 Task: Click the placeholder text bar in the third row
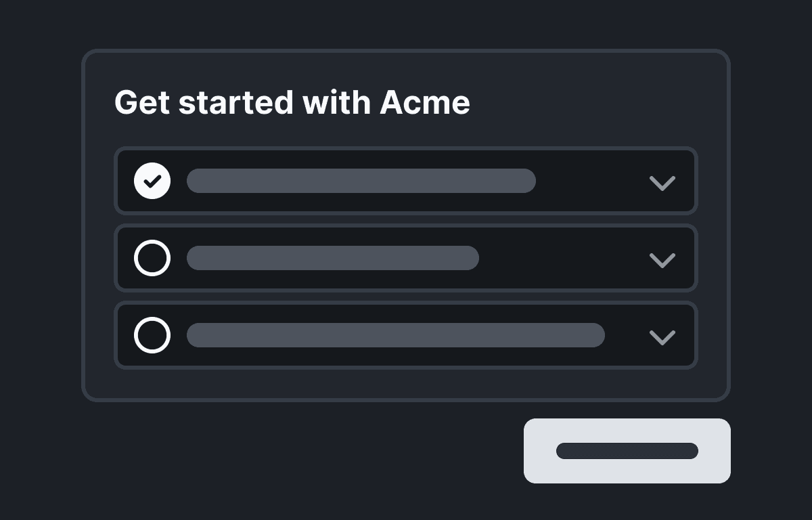[x=395, y=335]
